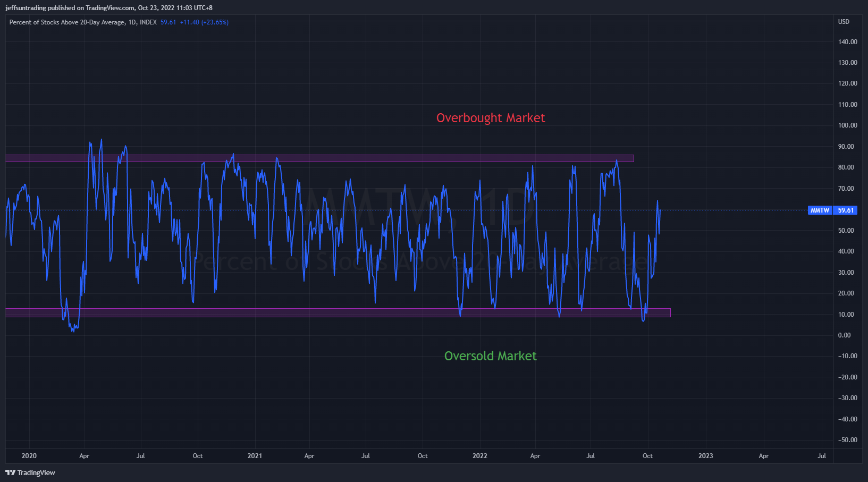Select the green Oversold Market text annotation
868x482 pixels.
tap(490, 356)
